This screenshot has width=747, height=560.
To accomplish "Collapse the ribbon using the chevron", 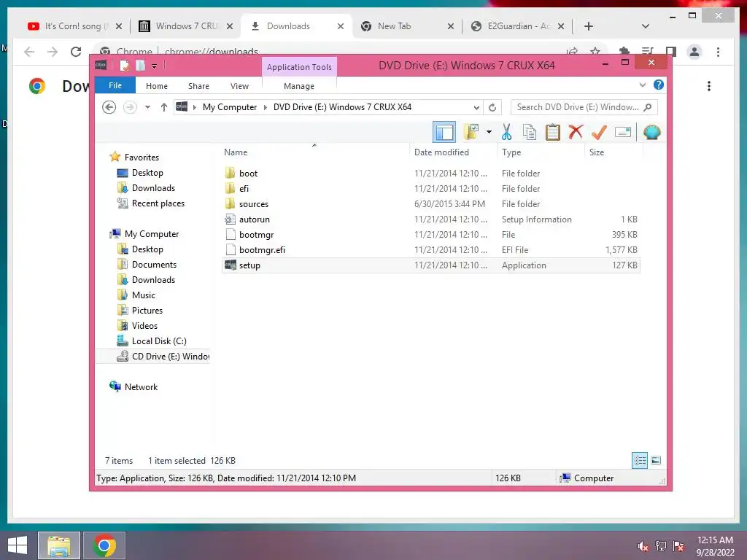I will tap(642, 85).
